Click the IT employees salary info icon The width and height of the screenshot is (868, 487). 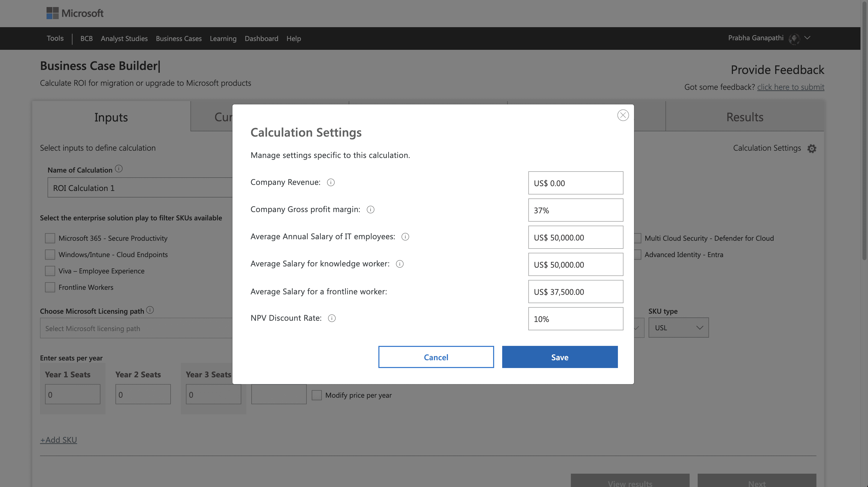pos(405,237)
